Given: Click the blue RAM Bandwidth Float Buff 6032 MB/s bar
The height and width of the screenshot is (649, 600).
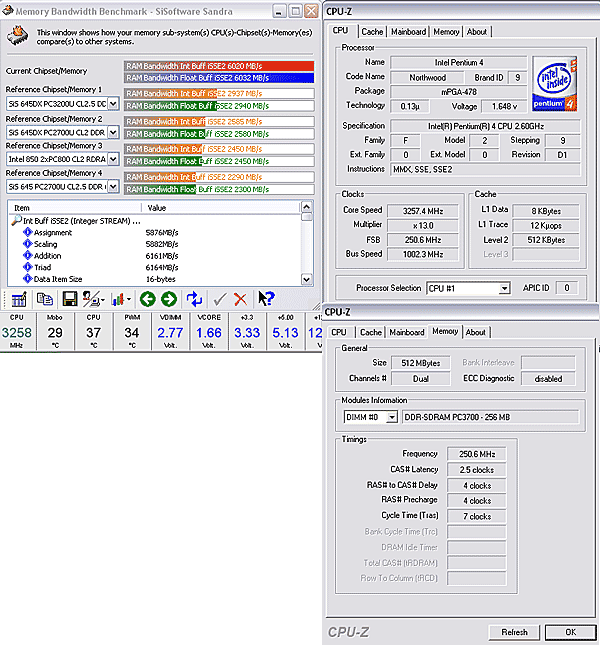Looking at the screenshot, I should pos(219,78).
